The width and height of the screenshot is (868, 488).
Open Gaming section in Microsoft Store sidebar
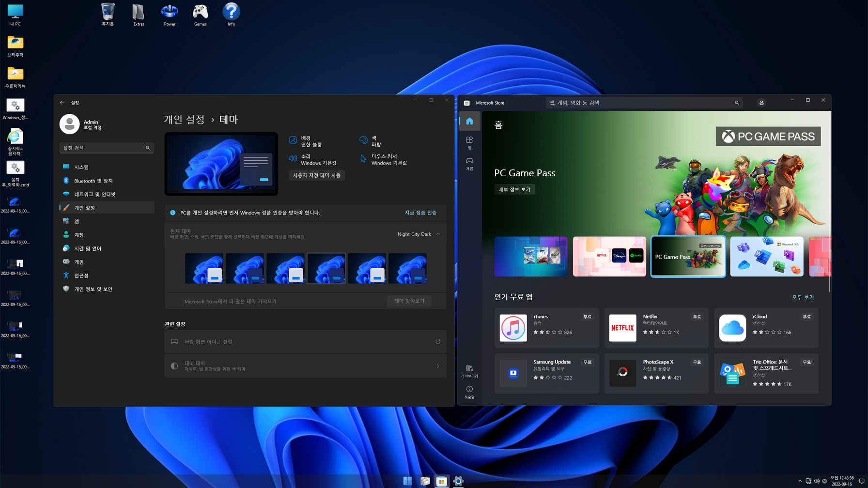pos(469,164)
